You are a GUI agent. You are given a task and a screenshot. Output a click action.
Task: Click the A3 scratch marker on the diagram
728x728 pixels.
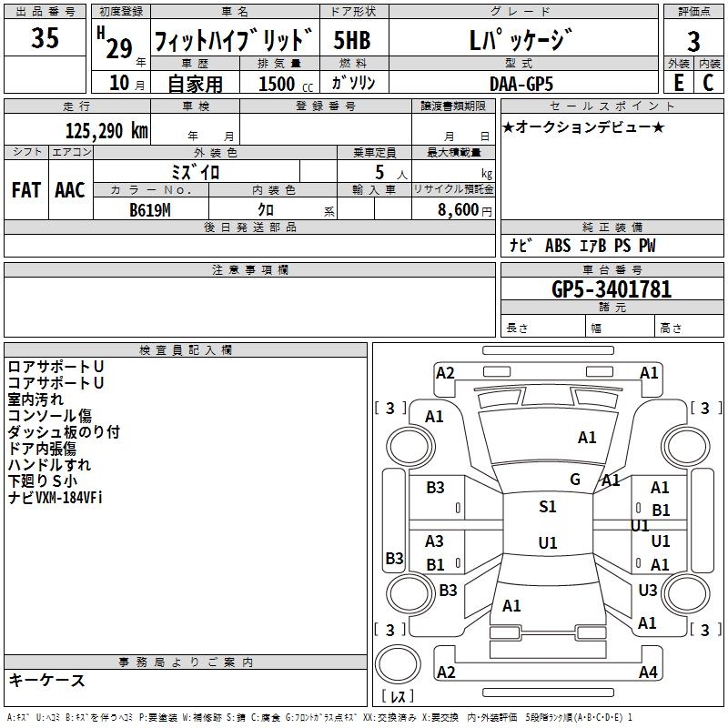point(435,541)
